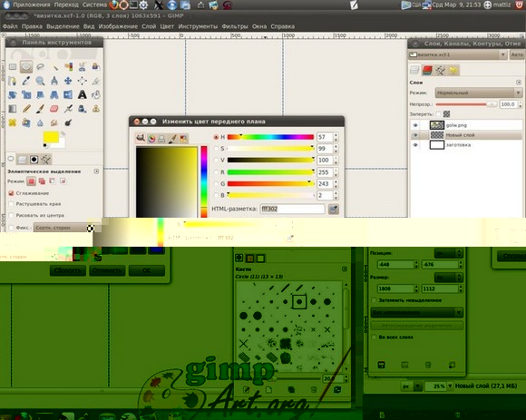Switch to the Undo History tab in dock
Image resolution: width=526 pixels, height=420 pixels.
click(453, 70)
